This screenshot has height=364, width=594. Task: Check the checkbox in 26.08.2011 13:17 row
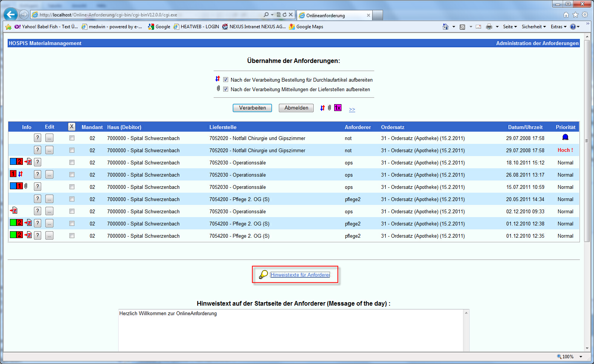(72, 175)
